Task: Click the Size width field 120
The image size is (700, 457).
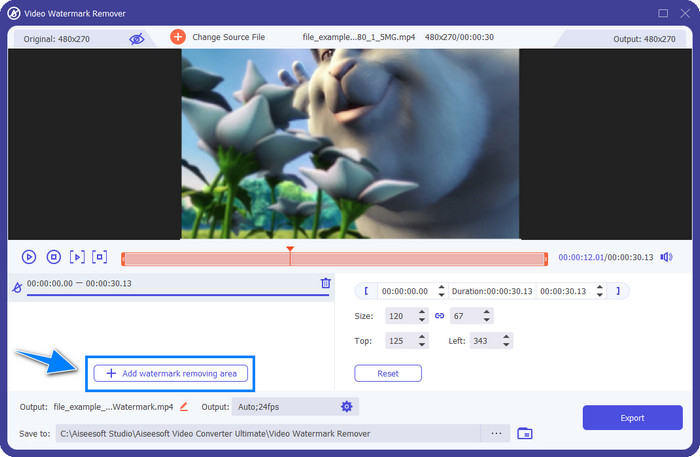Action: (400, 316)
